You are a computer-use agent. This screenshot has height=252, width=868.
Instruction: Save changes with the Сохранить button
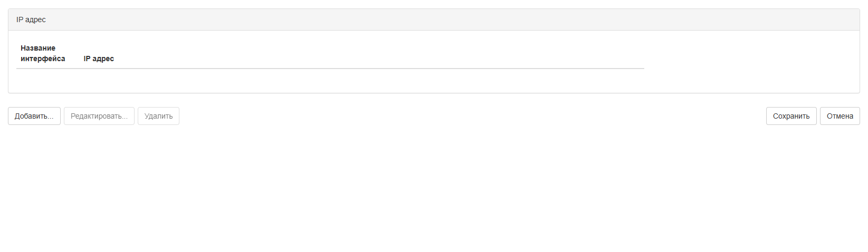click(791, 116)
